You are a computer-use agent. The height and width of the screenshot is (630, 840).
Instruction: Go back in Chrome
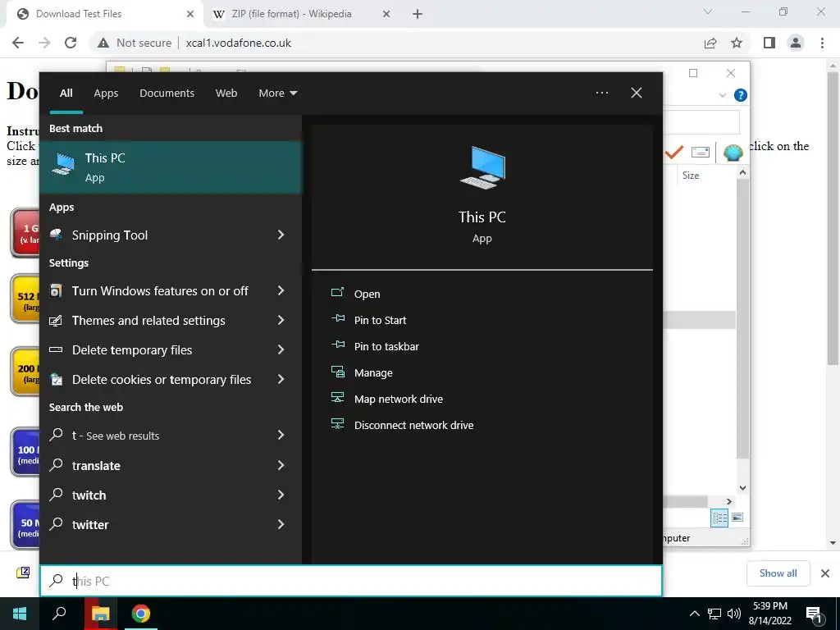(18, 43)
